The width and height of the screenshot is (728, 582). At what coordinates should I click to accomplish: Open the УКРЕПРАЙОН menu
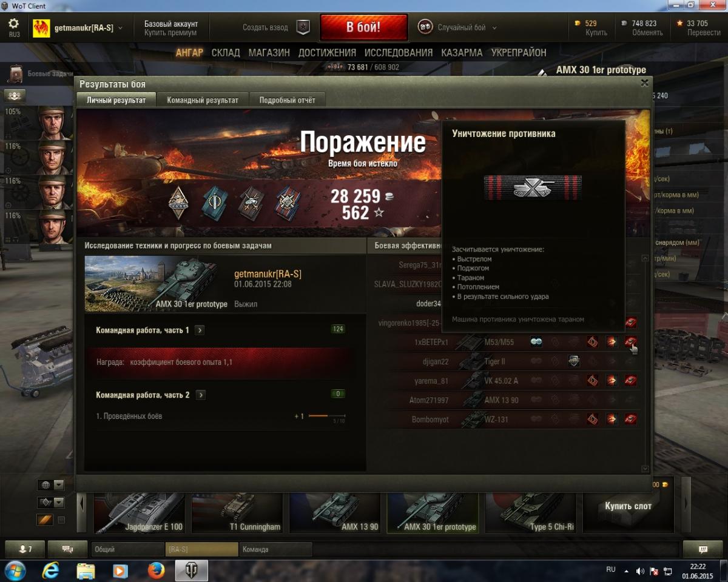coord(519,53)
